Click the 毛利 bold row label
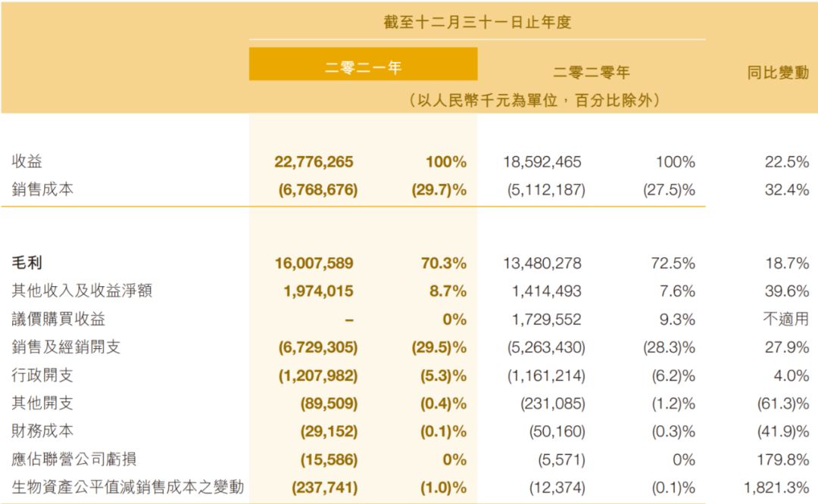 coord(27,263)
